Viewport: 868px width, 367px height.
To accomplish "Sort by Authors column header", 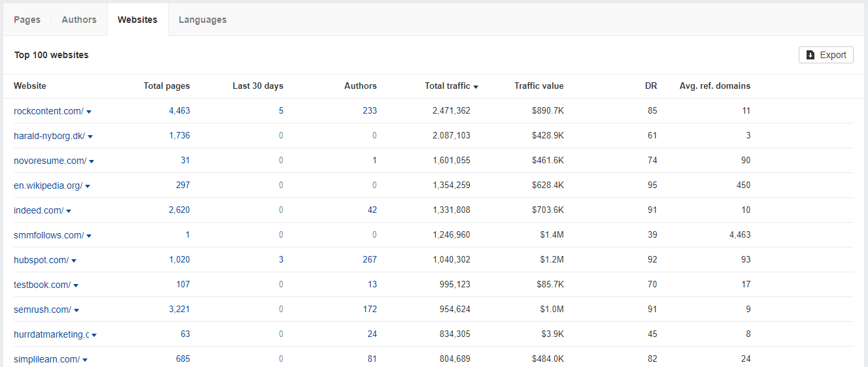I will 361,86.
